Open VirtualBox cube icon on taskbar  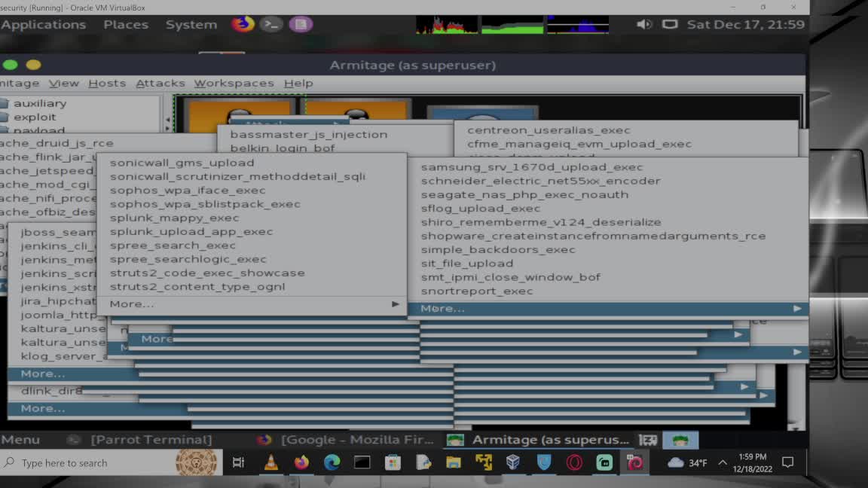pos(513,462)
